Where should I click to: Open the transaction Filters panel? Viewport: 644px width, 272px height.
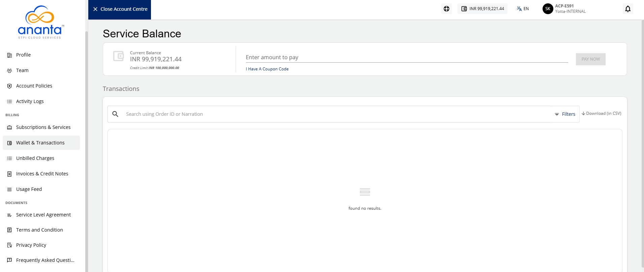(x=565, y=114)
